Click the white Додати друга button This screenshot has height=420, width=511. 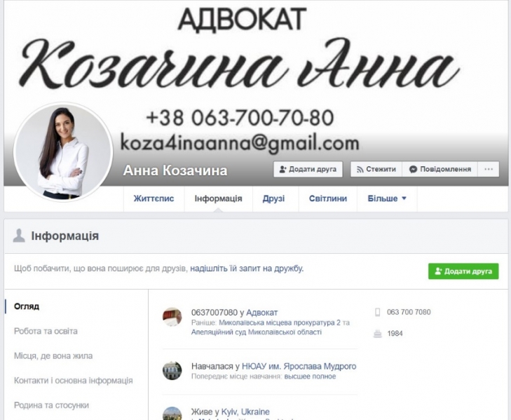click(x=308, y=169)
